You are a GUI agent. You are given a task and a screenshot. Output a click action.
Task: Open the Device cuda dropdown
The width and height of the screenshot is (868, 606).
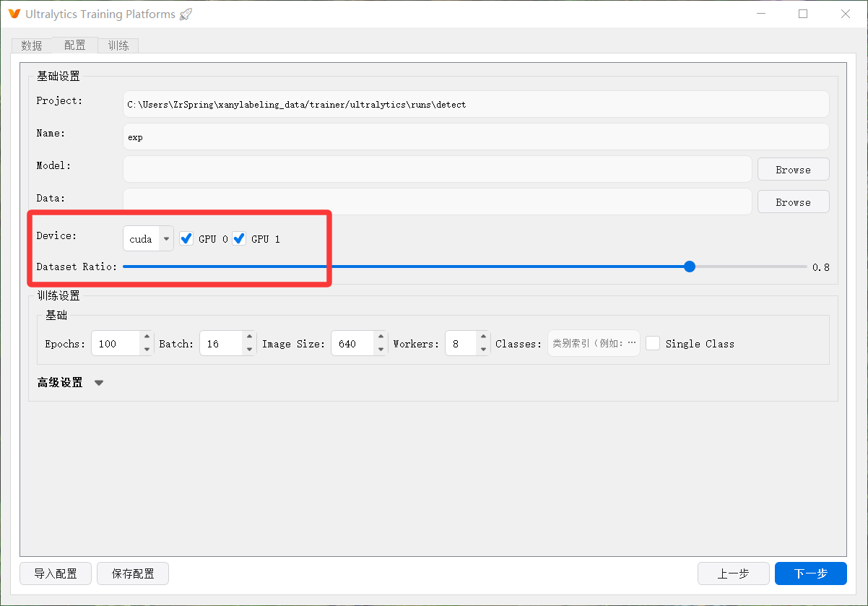pyautogui.click(x=148, y=238)
